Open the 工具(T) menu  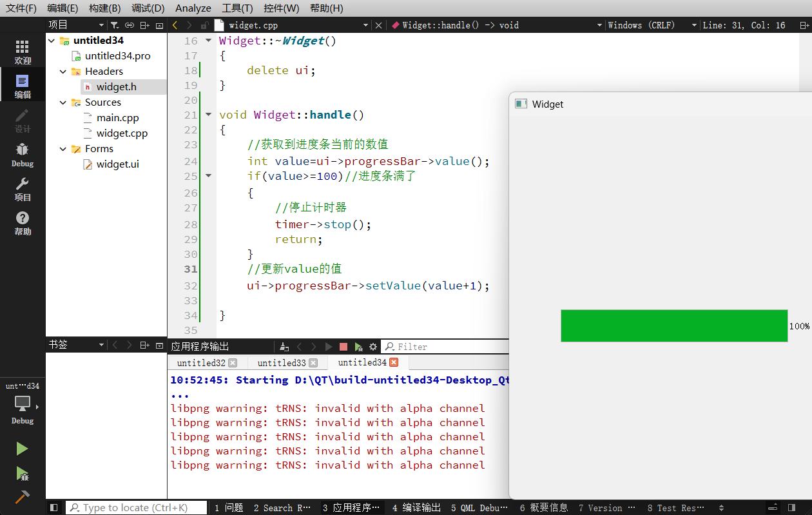tap(237, 8)
